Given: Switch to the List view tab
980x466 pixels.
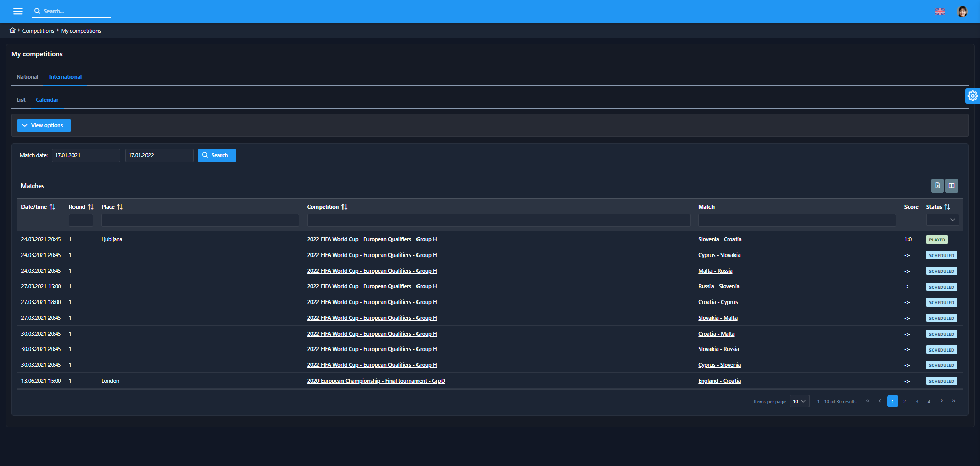Looking at the screenshot, I should 21,100.
